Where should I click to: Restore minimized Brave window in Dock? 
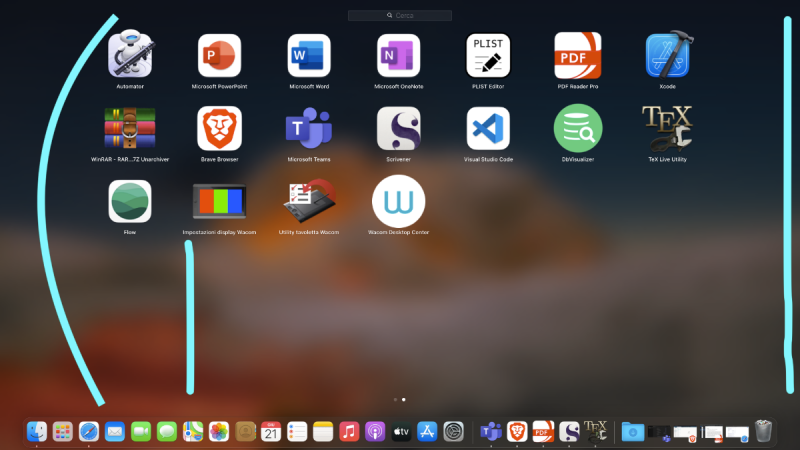point(685,434)
